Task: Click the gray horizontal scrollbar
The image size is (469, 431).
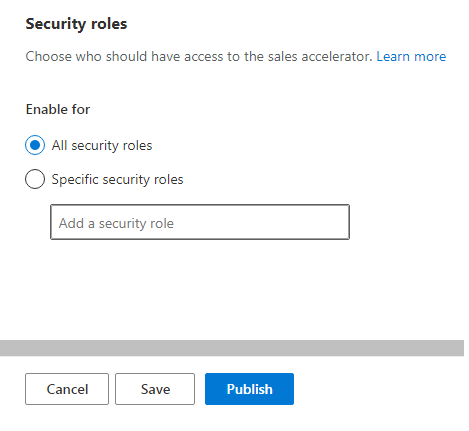Action: pos(232,348)
